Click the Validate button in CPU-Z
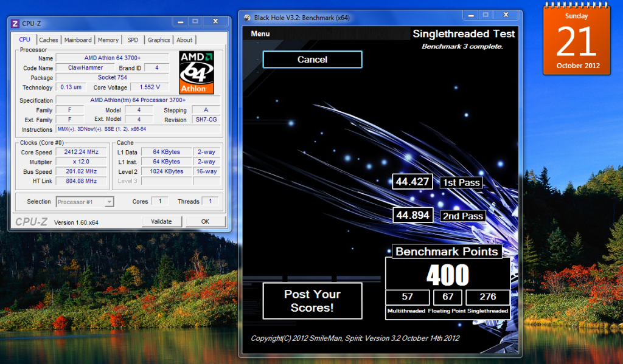Image resolution: width=623 pixels, height=364 pixels. coord(161,221)
